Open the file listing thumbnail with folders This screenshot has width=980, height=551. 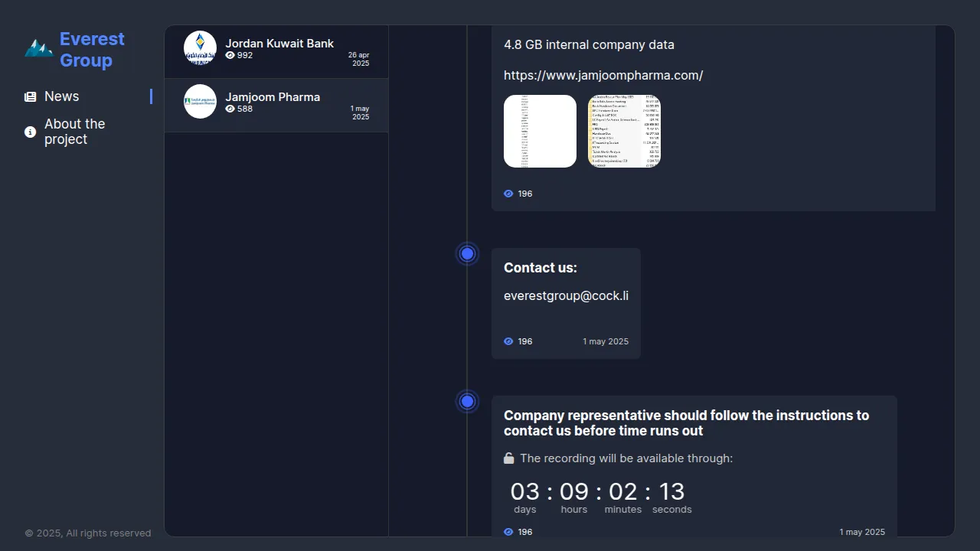tap(624, 131)
